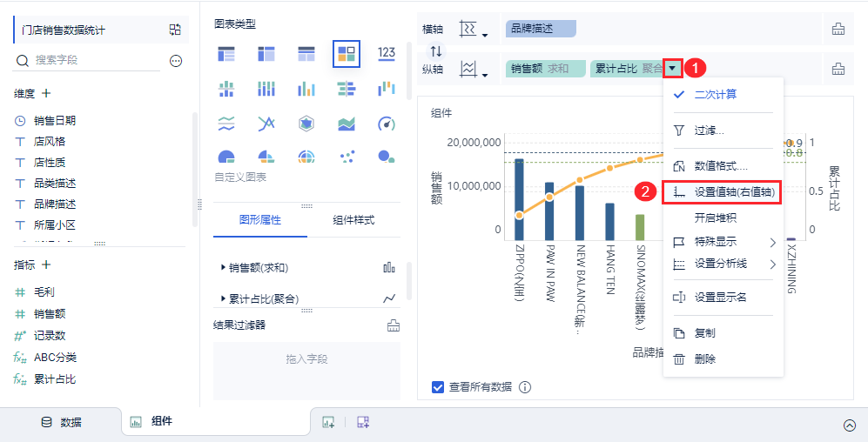Choose the comparison bar chart type
The width and height of the screenshot is (868, 442).
tap(347, 89)
